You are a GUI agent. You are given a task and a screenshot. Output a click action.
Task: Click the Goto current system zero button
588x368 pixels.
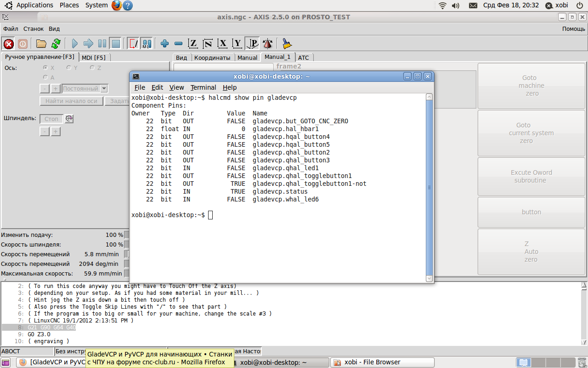(x=531, y=133)
